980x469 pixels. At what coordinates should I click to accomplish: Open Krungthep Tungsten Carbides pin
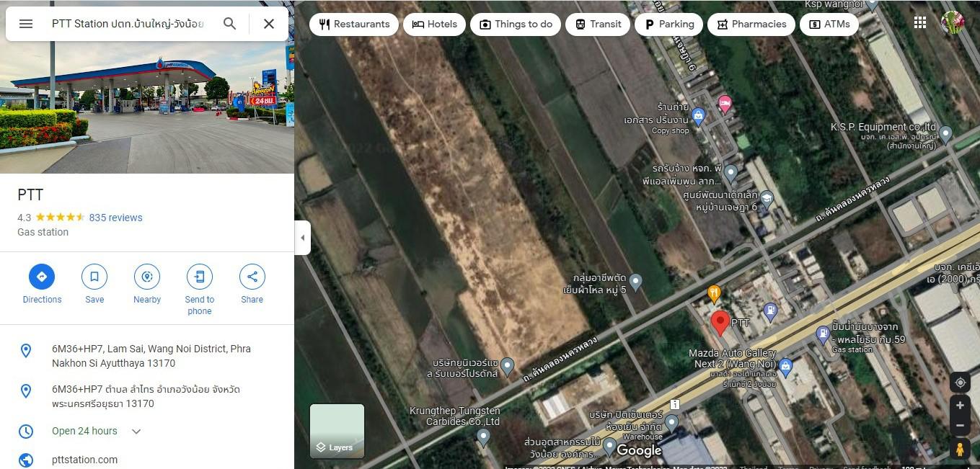point(484,436)
